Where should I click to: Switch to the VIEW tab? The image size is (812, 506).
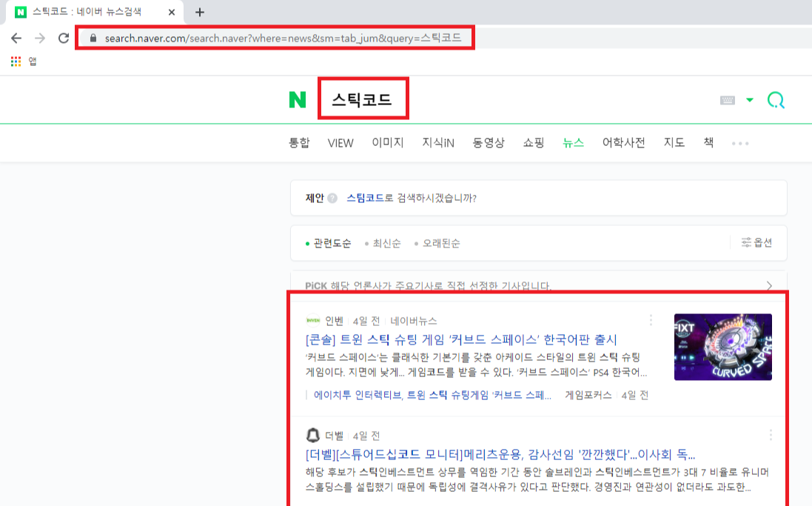point(340,143)
